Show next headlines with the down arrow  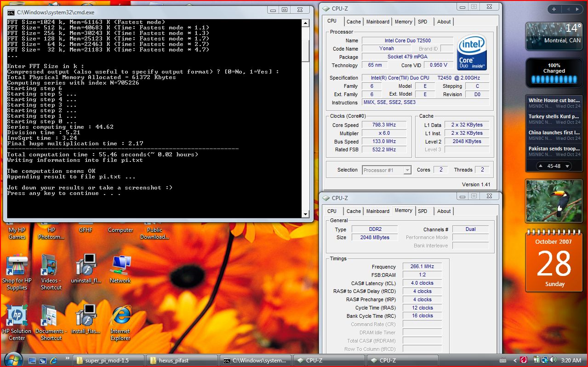pyautogui.click(x=567, y=166)
